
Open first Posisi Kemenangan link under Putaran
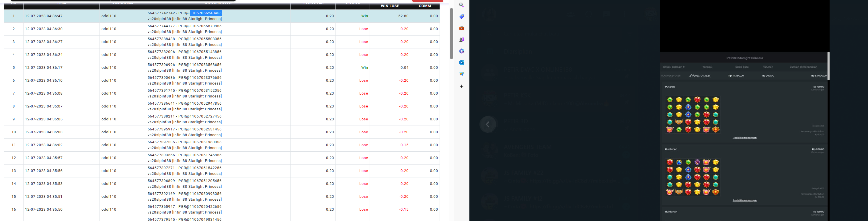pos(744,138)
